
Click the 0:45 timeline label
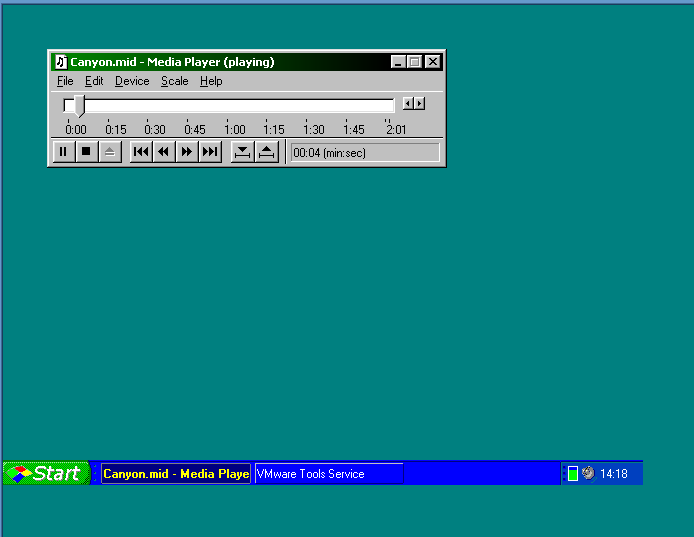(195, 130)
